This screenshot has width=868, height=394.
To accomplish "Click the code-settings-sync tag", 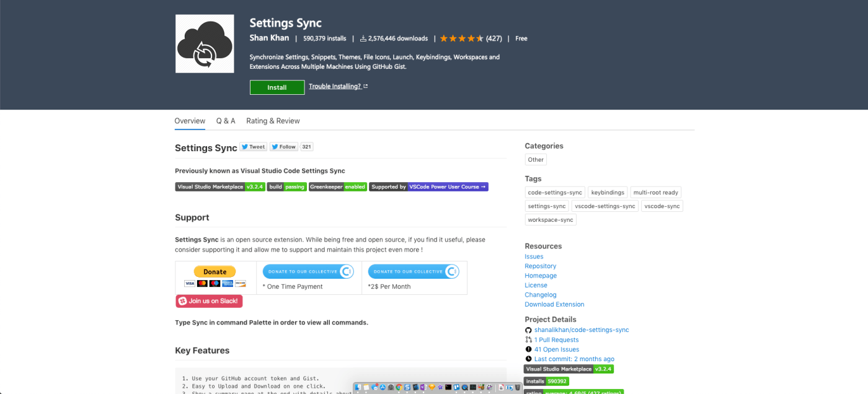I will [x=555, y=193].
